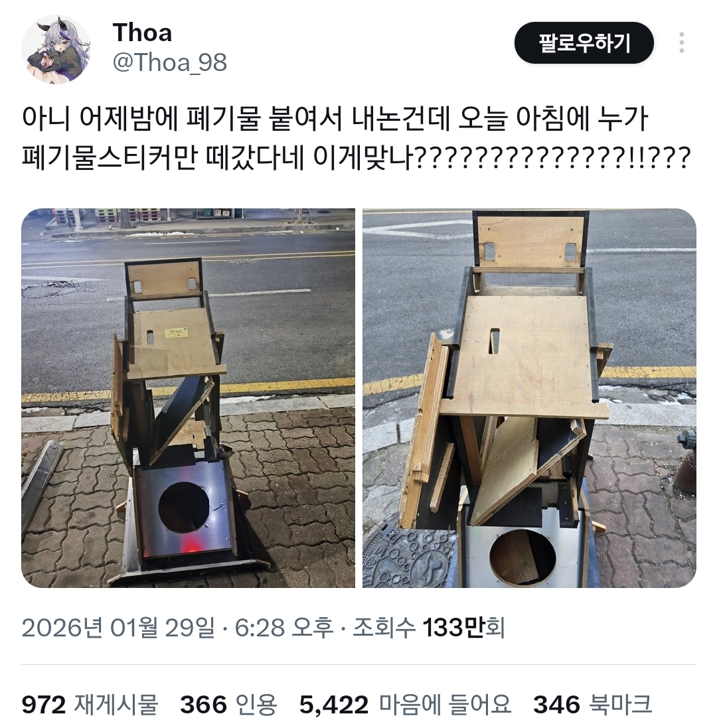View the 조회수 133만회 view count
717x728 pixels.
tap(429, 628)
